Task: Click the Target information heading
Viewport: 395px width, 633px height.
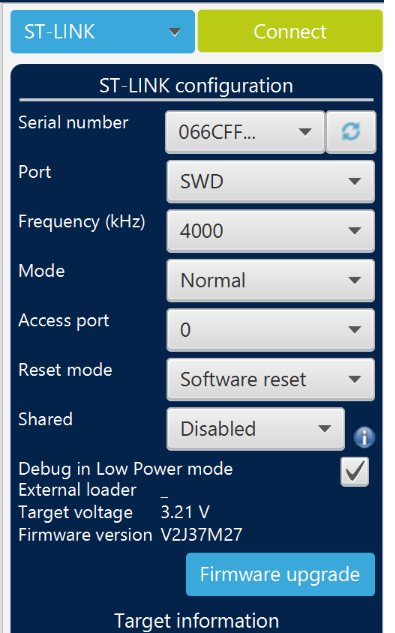Action: 197,620
